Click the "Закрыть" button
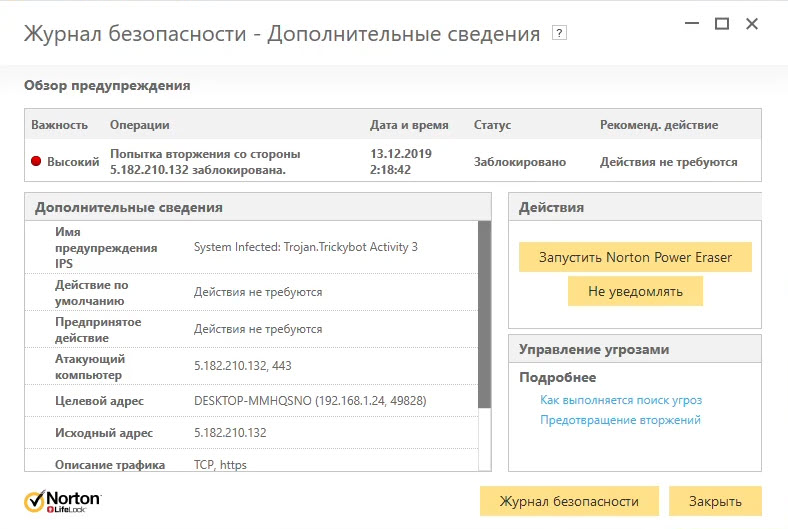788x529 pixels. (715, 501)
